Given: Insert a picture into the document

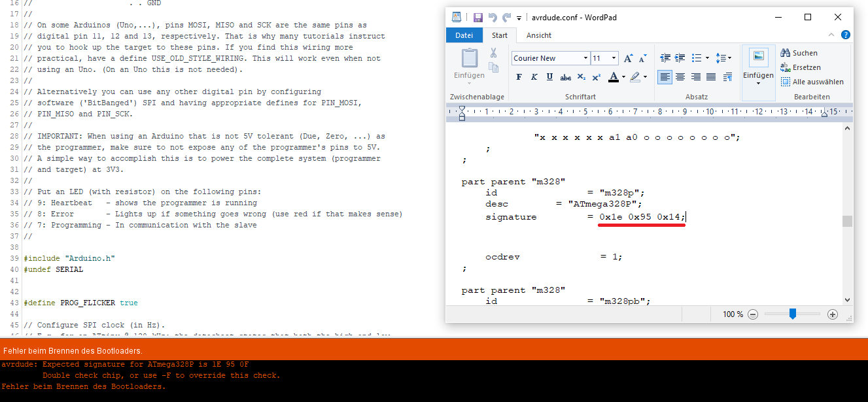Looking at the screenshot, I should [x=759, y=58].
